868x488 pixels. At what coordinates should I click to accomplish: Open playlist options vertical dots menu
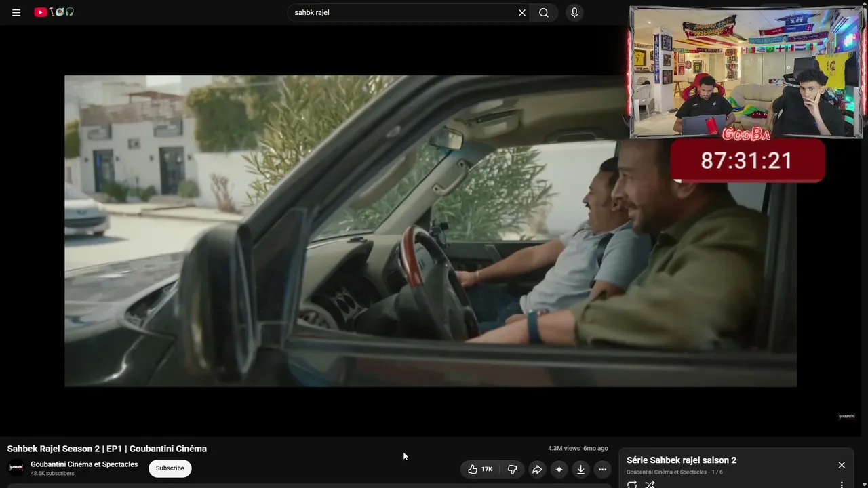(842, 485)
